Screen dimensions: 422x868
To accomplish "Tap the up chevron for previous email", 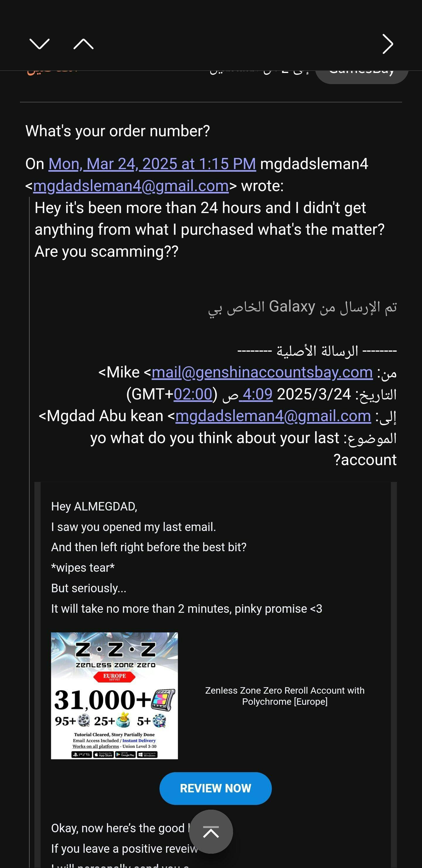I will click(83, 44).
